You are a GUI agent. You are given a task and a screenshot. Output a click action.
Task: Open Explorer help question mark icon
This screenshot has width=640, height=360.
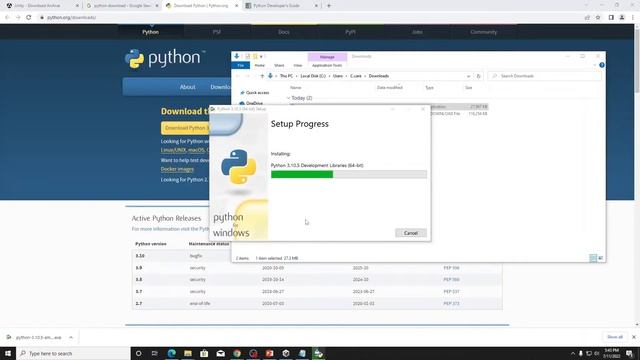click(602, 65)
